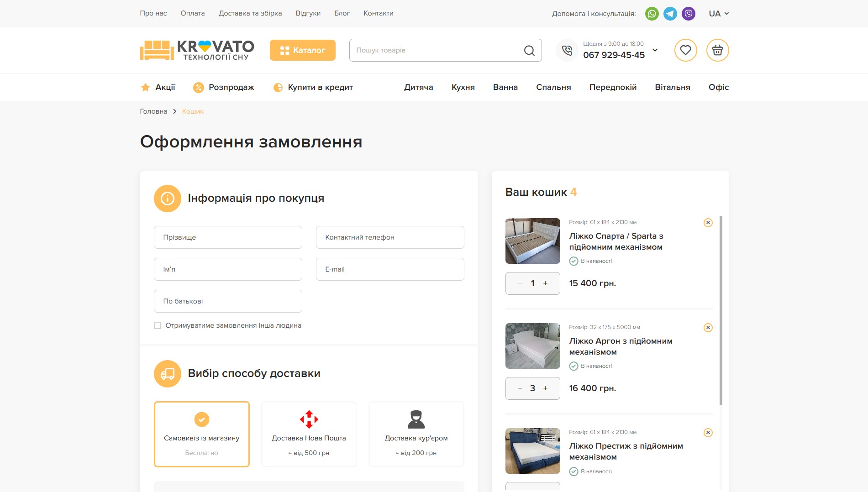Focus the E-mail input field
The height and width of the screenshot is (492, 868).
[390, 269]
